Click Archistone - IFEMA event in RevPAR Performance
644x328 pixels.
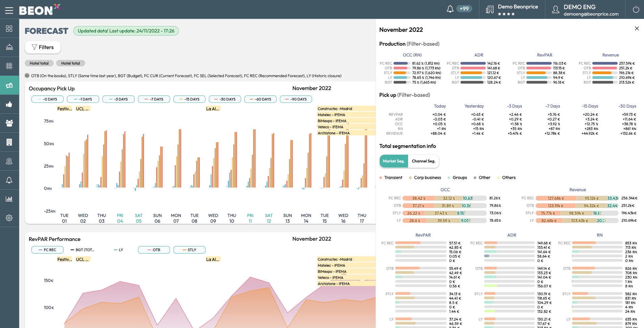tap(346, 284)
